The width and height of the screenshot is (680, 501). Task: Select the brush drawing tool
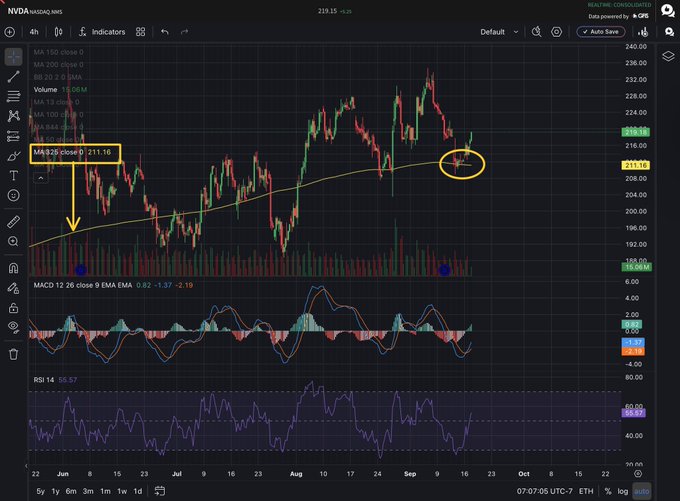click(x=13, y=156)
